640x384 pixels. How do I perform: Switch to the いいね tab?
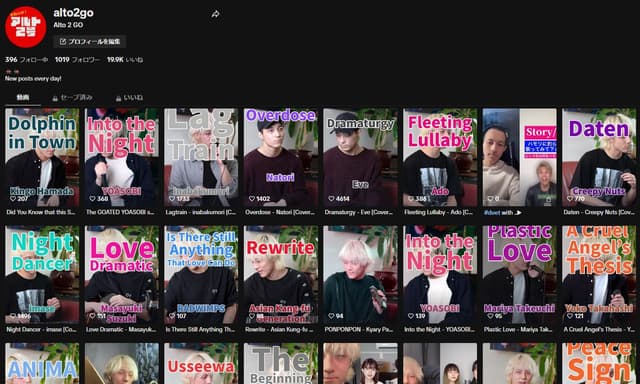click(129, 98)
